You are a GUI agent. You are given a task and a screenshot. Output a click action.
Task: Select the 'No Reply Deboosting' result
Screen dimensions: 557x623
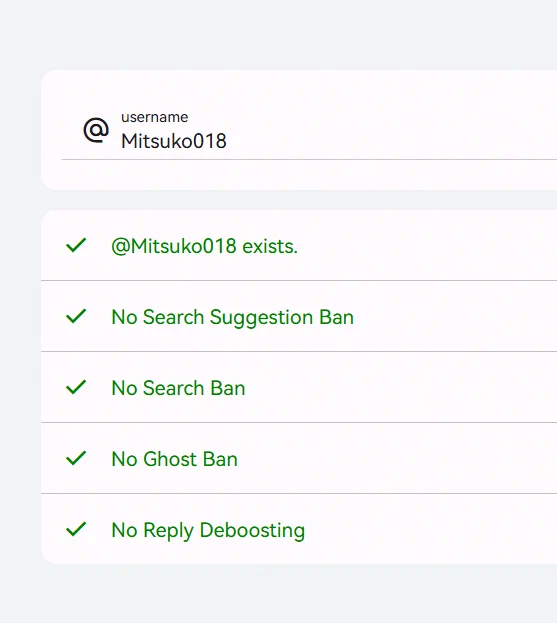[x=299, y=529]
